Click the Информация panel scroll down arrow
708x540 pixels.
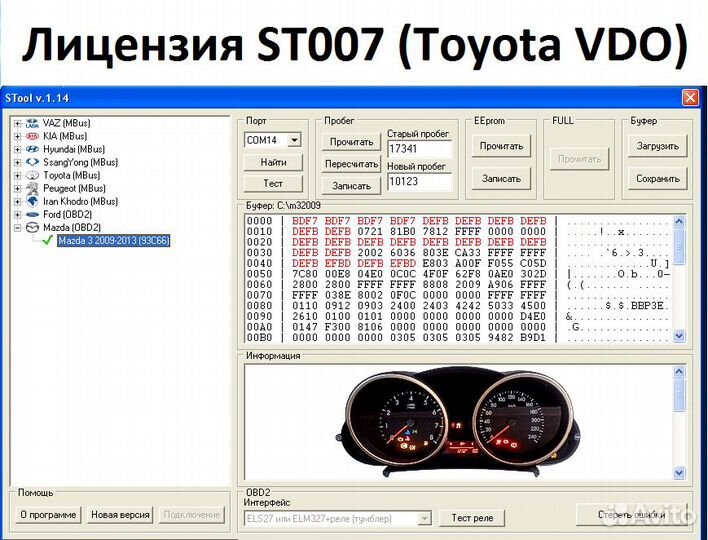point(679,473)
